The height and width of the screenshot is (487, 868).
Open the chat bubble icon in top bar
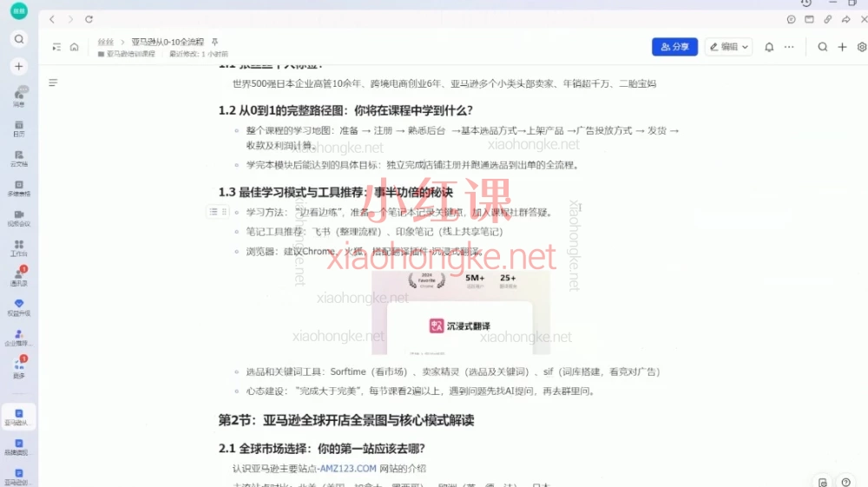pyautogui.click(x=791, y=19)
